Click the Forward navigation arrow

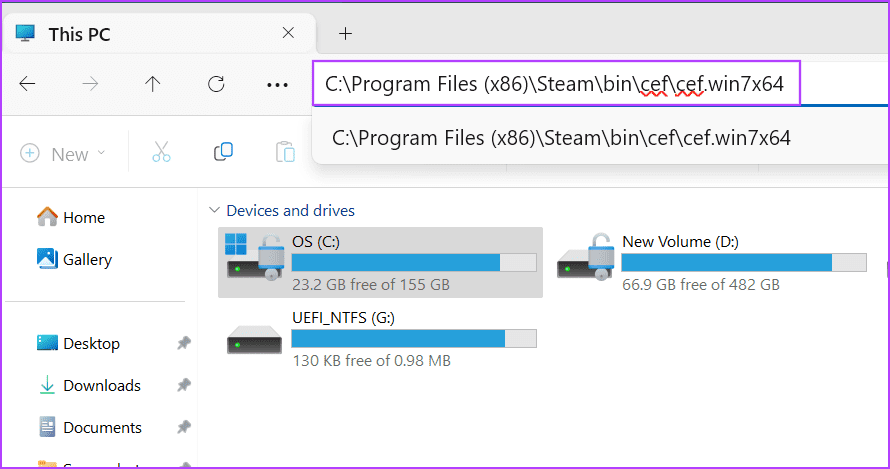pyautogui.click(x=90, y=84)
